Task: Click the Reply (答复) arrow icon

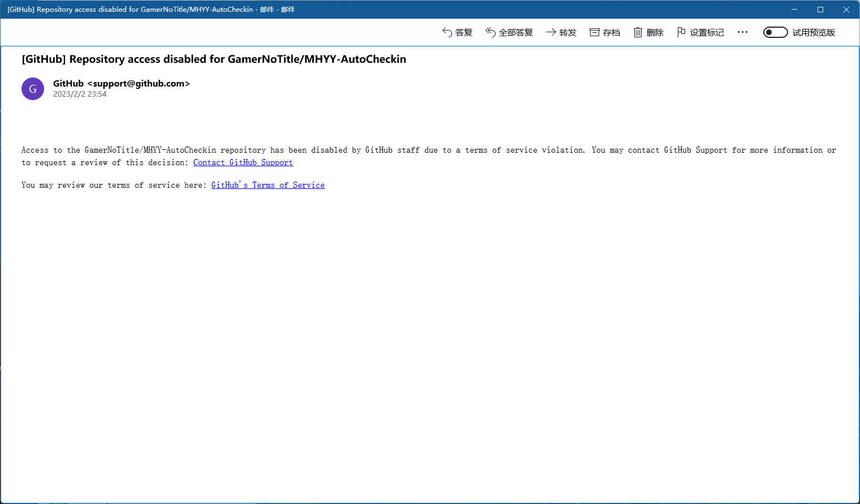Action: [x=447, y=32]
